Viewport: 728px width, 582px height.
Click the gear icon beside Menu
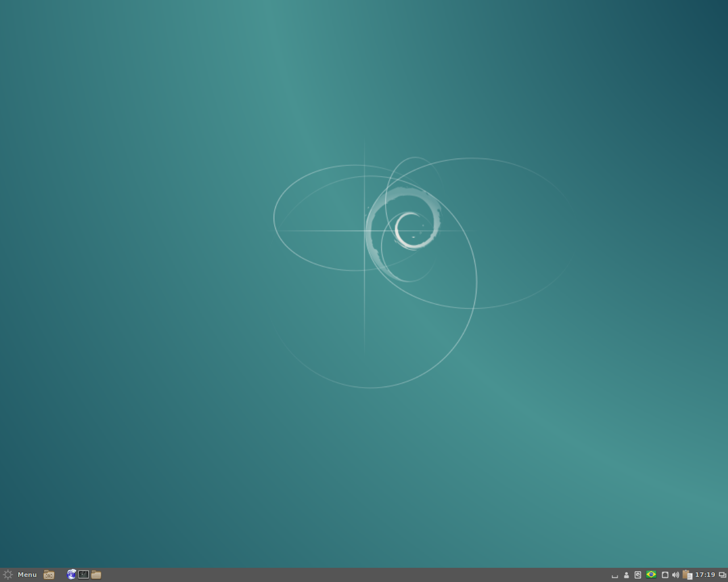[x=7, y=575]
